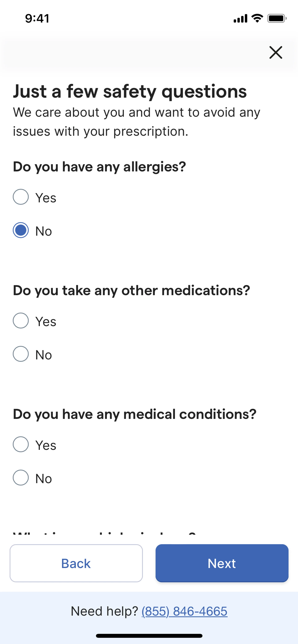Tap the "We care about you" description text
The height and width of the screenshot is (644, 298).
pyautogui.click(x=136, y=122)
